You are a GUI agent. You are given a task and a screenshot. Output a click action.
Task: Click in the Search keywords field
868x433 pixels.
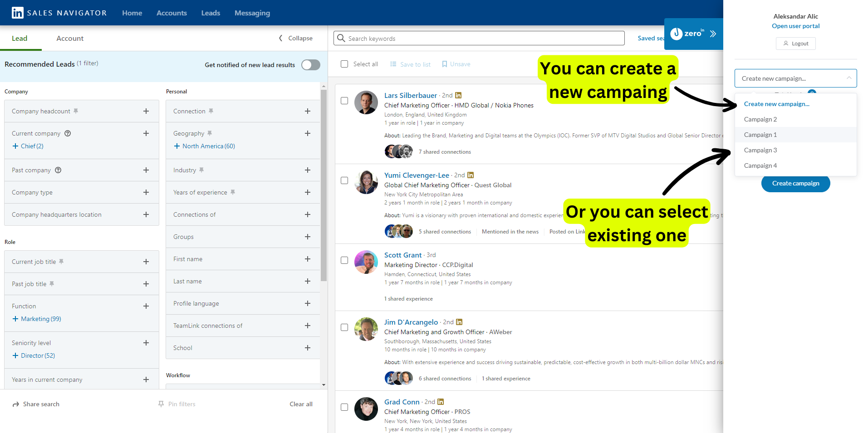[x=479, y=38]
